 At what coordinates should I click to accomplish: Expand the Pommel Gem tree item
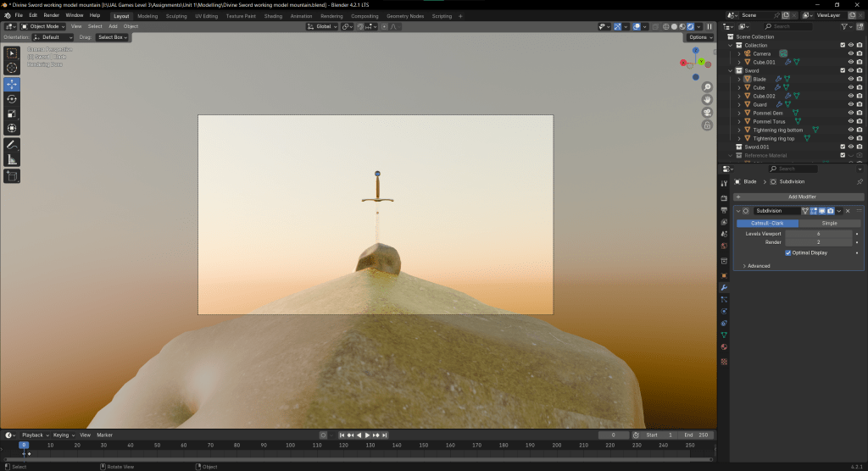[739, 113]
